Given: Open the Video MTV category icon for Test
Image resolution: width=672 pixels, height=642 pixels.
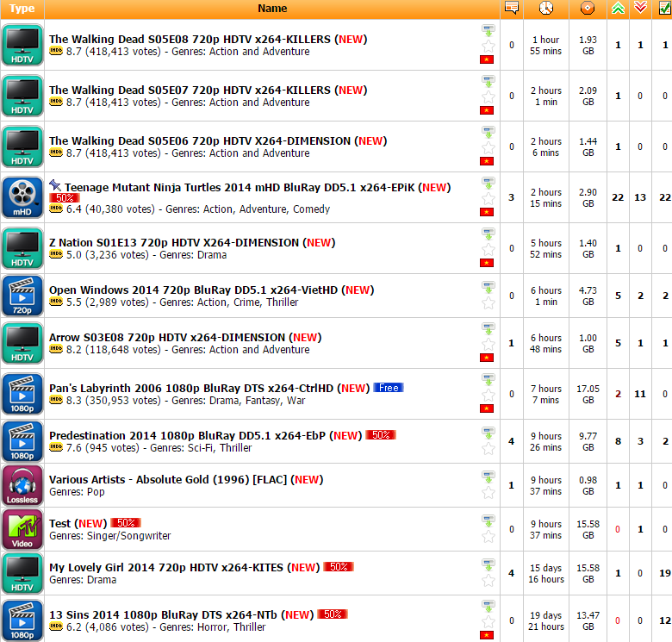Looking at the screenshot, I should [x=22, y=529].
